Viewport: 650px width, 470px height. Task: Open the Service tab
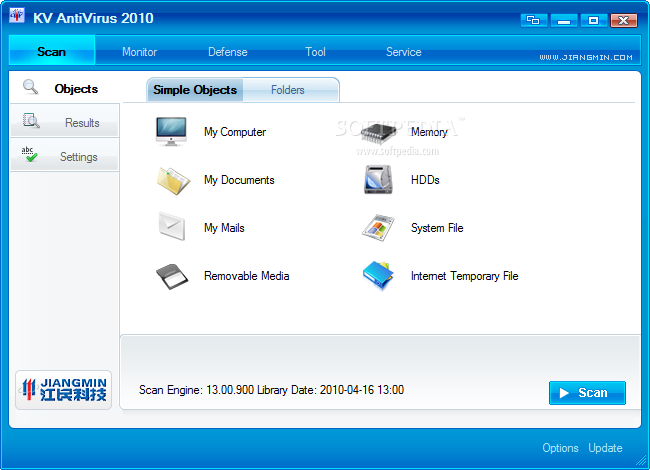(x=403, y=52)
